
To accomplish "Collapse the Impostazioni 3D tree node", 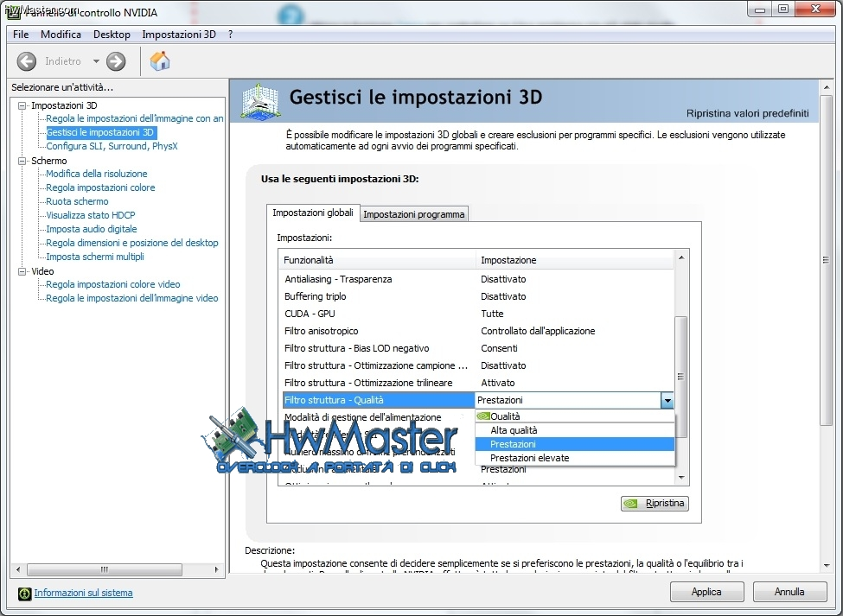I will pos(22,105).
